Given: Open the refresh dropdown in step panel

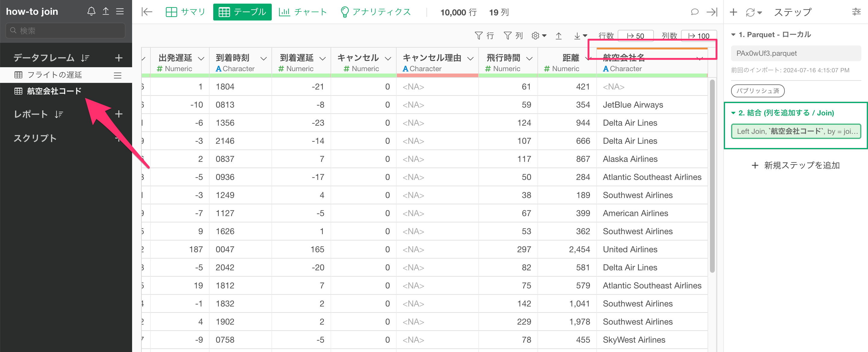Looking at the screenshot, I should pyautogui.click(x=754, y=12).
